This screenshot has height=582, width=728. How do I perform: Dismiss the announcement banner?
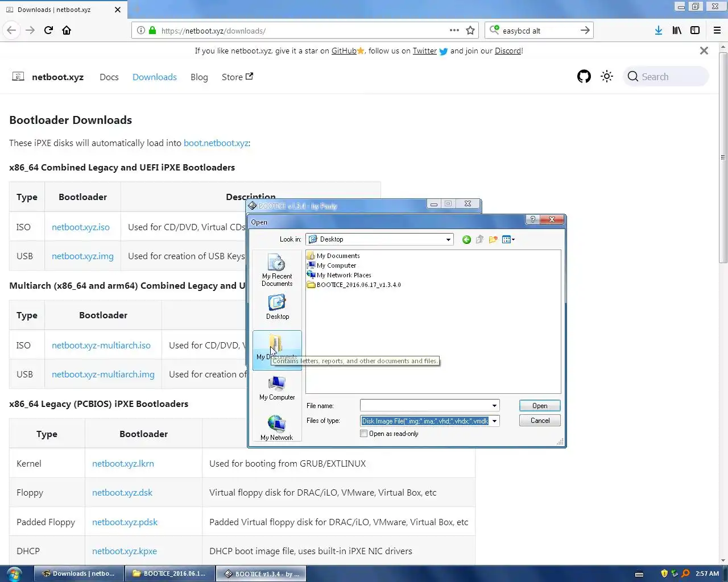click(704, 51)
